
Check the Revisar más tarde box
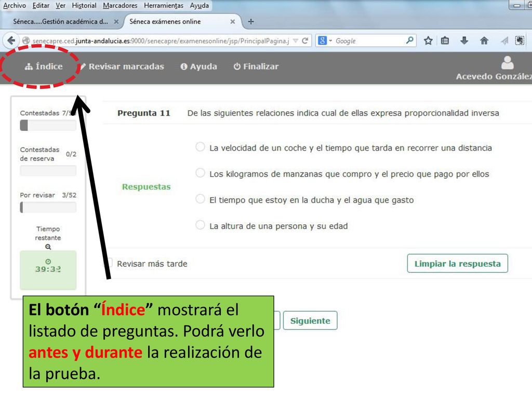pyautogui.click(x=109, y=262)
